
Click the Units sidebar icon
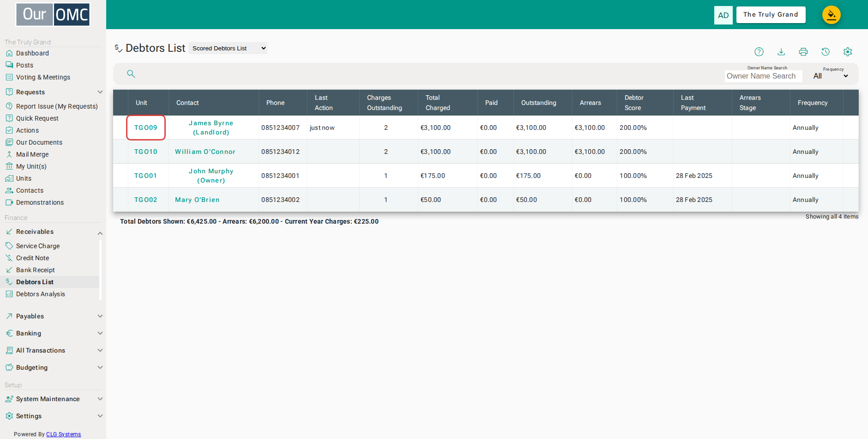coord(9,178)
